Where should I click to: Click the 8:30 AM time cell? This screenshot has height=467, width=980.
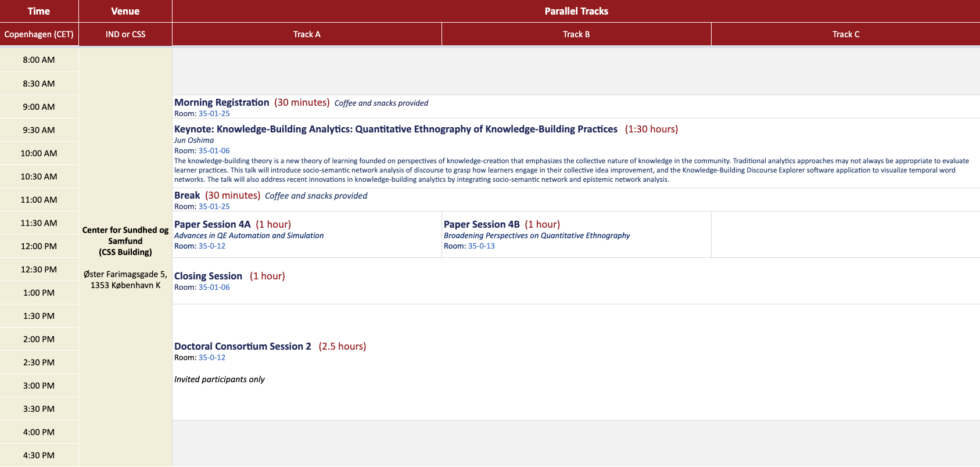(39, 84)
